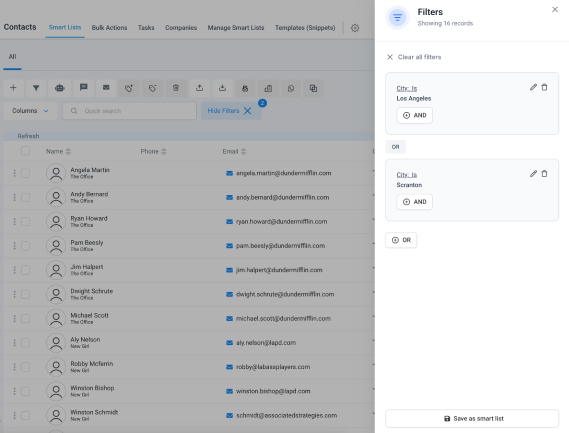Select Ryan Howard's checkbox
This screenshot has height=433, width=569.
point(25,221)
